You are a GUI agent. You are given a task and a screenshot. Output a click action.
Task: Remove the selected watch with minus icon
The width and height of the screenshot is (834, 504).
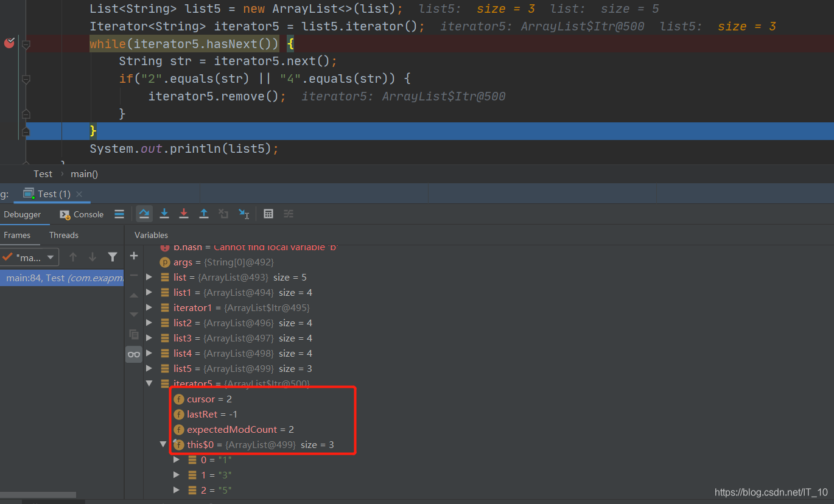134,276
